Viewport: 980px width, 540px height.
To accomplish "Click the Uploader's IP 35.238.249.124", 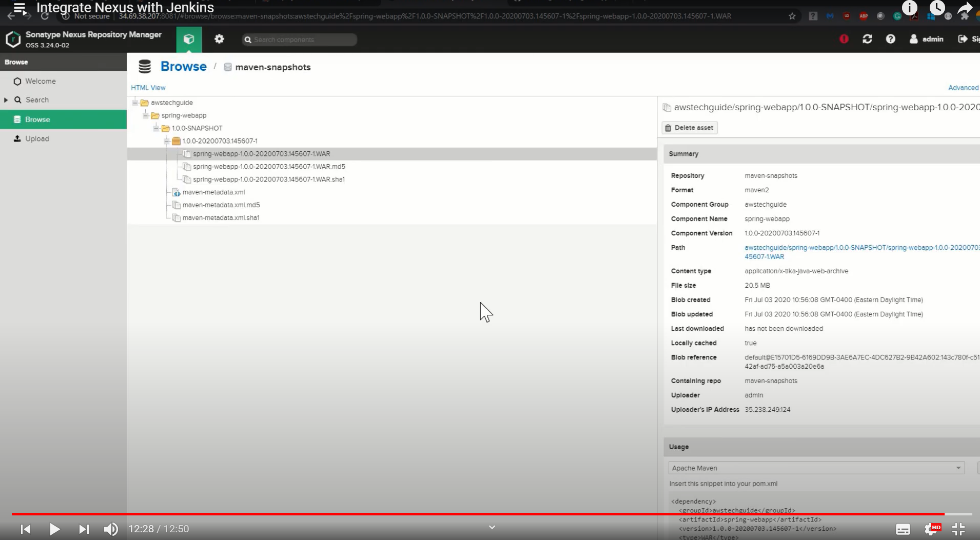I will tap(768, 410).
